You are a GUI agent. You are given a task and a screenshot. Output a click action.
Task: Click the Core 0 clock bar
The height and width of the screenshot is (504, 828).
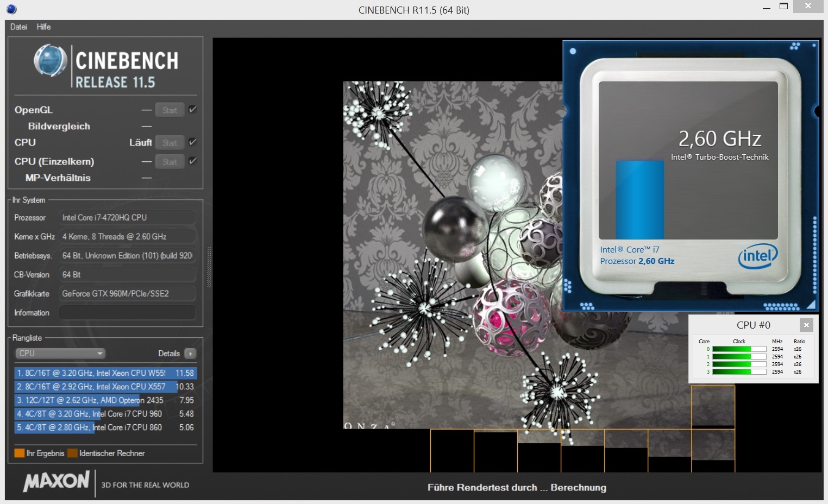(739, 349)
